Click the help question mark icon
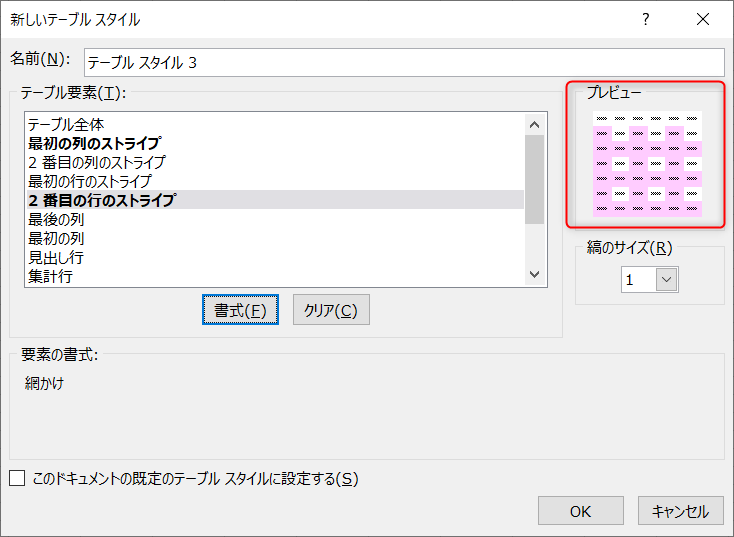Image resolution: width=734 pixels, height=537 pixels. point(646,19)
